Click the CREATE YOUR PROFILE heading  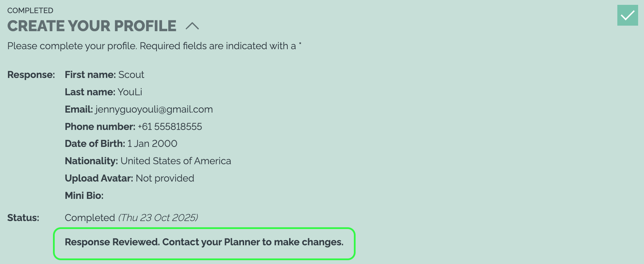(x=92, y=26)
